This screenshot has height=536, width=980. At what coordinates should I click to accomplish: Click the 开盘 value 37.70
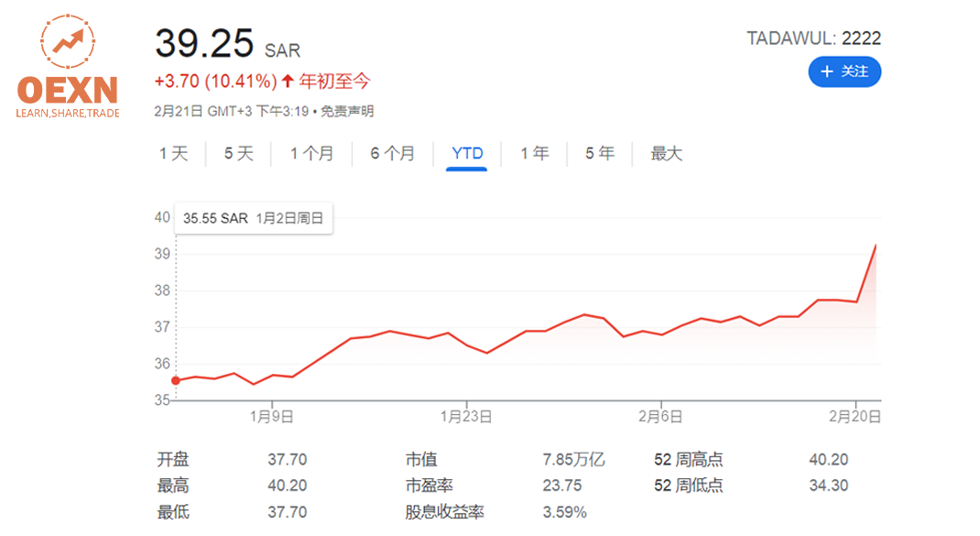tap(288, 460)
